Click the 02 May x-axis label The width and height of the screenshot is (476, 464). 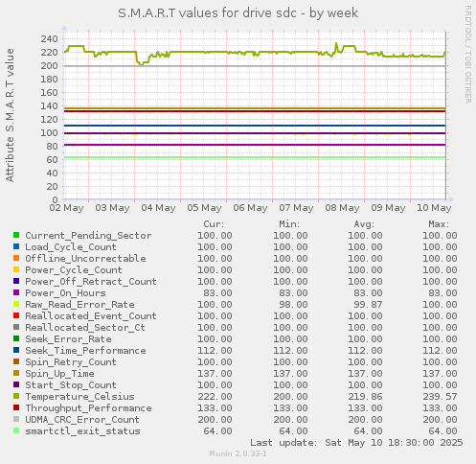click(x=66, y=208)
